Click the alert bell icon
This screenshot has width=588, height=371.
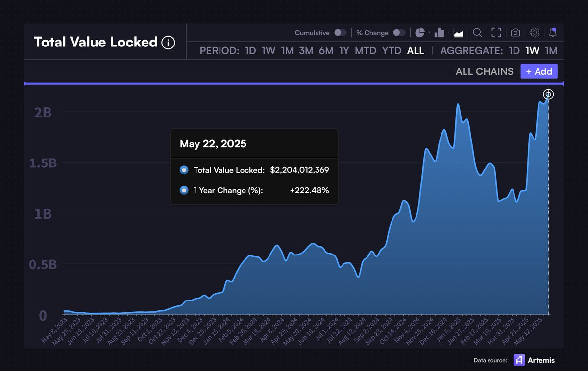pyautogui.click(x=553, y=33)
